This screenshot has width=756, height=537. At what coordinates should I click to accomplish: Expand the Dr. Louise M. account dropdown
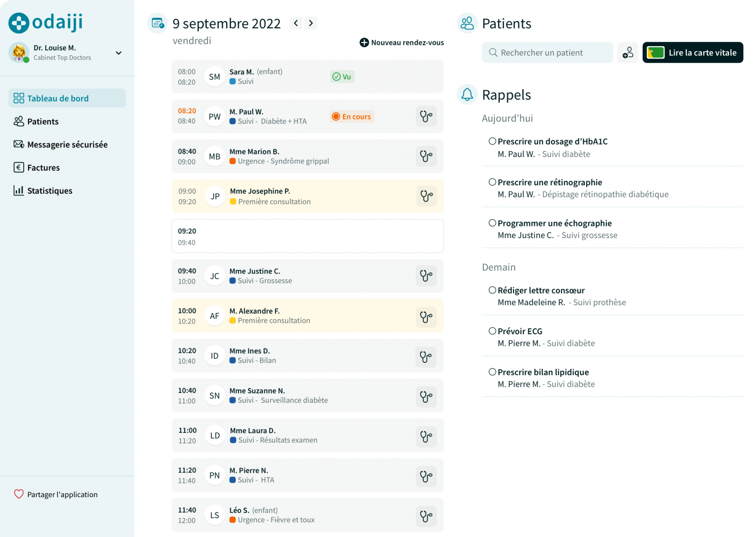[119, 53]
